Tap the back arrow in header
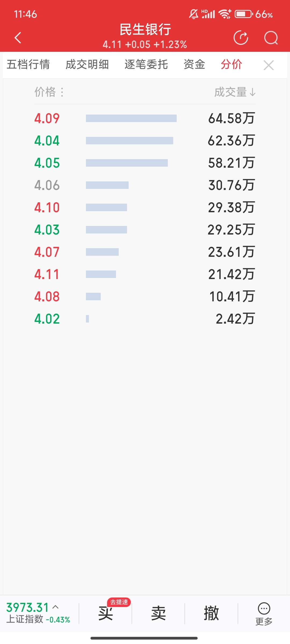Image resolution: width=290 pixels, height=644 pixels. click(18, 38)
